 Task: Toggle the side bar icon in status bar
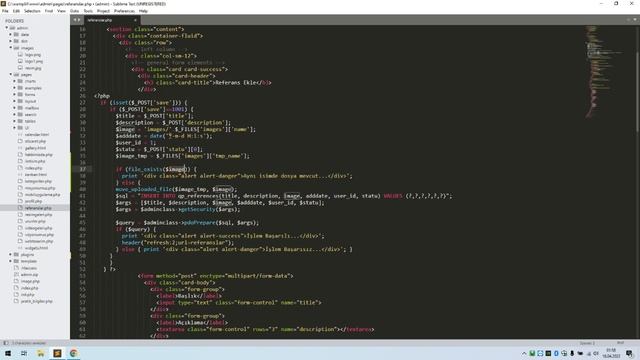click(x=6, y=343)
